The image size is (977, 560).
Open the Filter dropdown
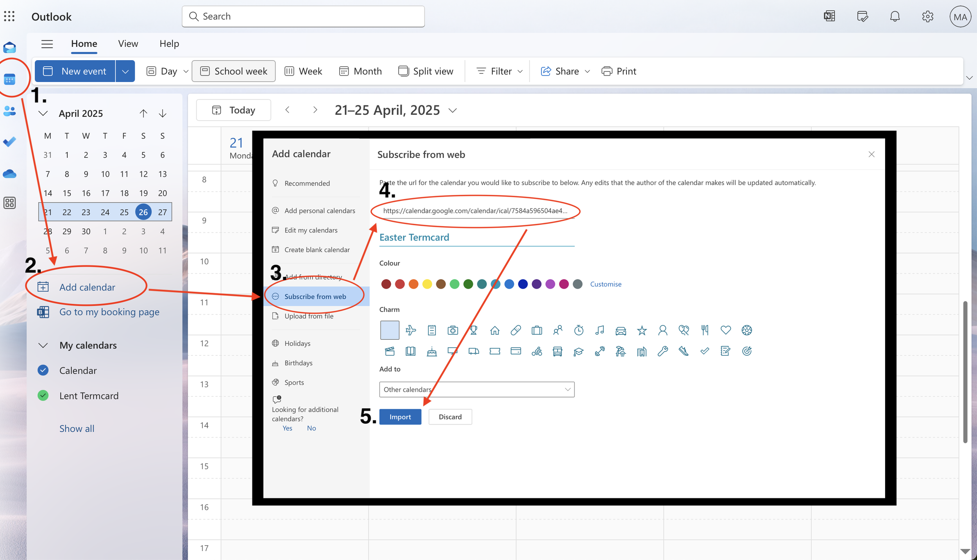499,71
